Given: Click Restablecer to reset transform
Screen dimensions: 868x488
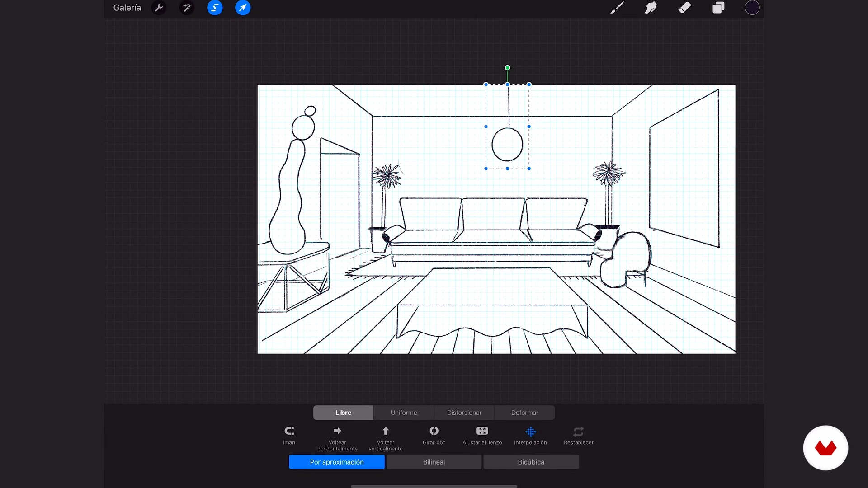Looking at the screenshot, I should pyautogui.click(x=579, y=436).
